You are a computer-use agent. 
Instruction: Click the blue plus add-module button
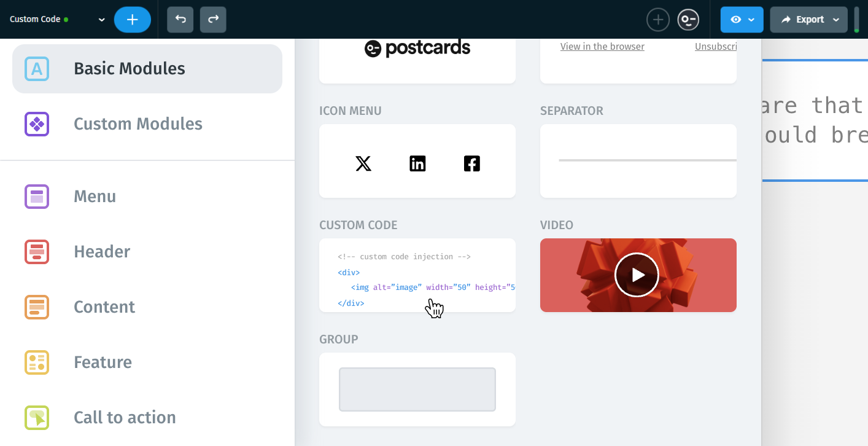tap(132, 20)
